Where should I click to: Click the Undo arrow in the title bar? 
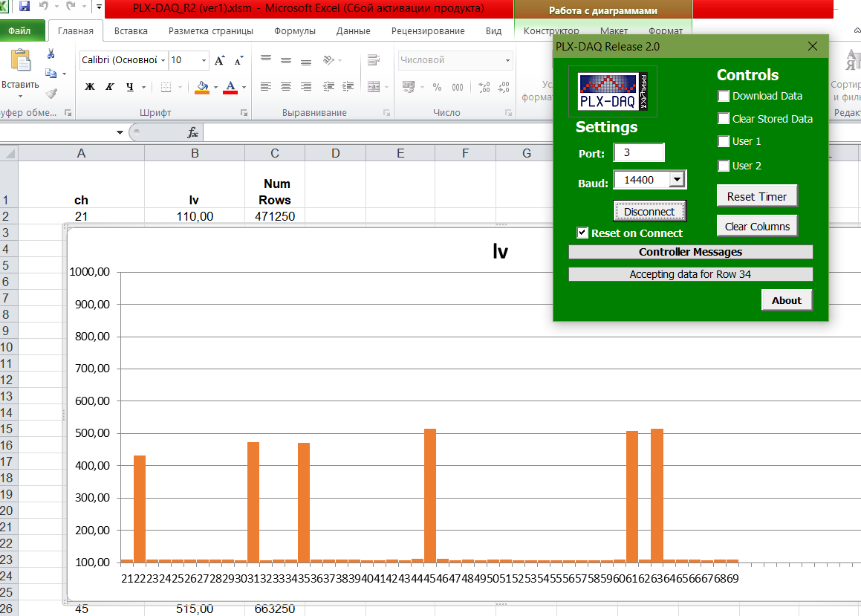pyautogui.click(x=43, y=7)
